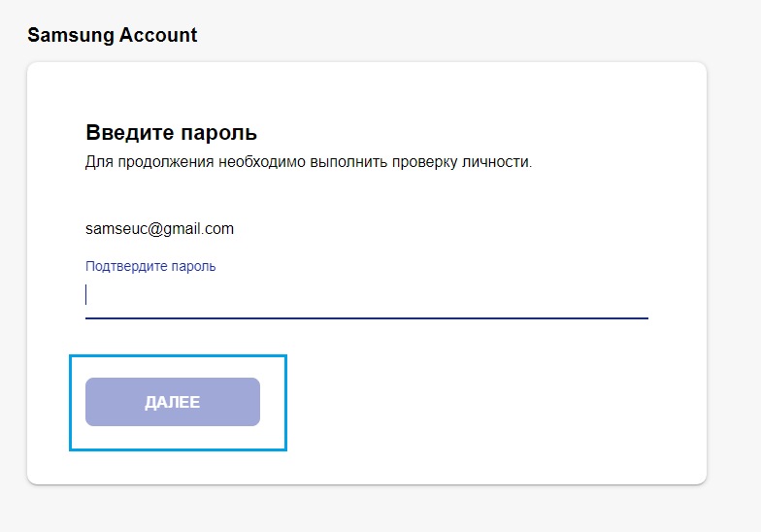761x532 pixels.
Task: Click the word Samsung in the header
Action: tap(71, 35)
